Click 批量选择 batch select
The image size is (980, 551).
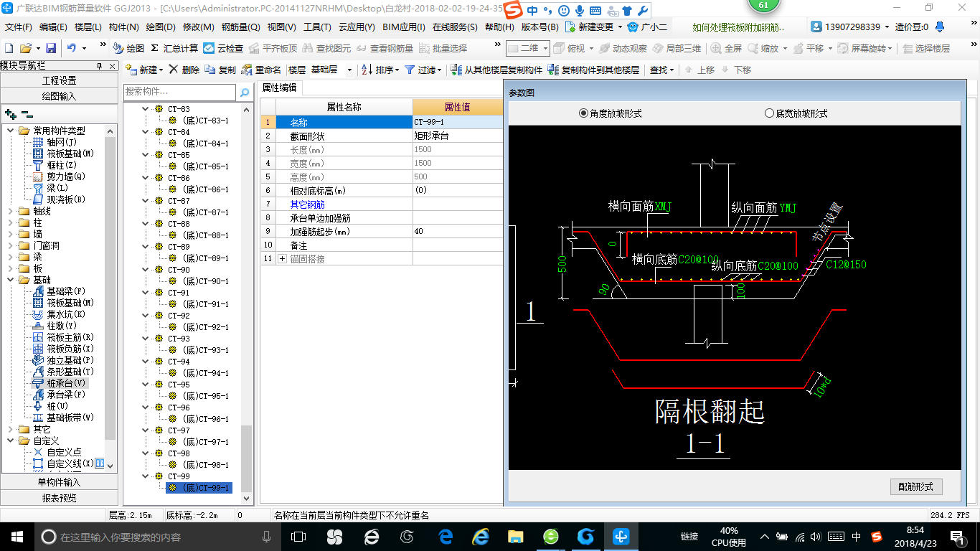pos(443,48)
